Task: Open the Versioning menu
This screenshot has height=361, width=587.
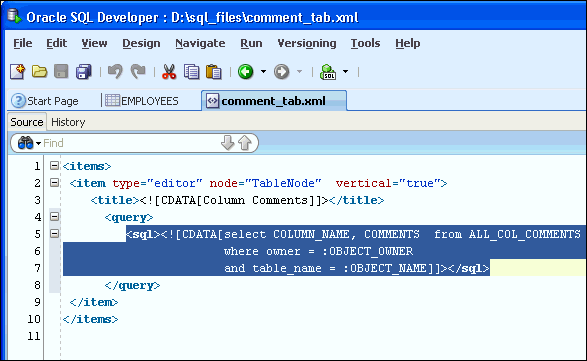Action: click(307, 43)
